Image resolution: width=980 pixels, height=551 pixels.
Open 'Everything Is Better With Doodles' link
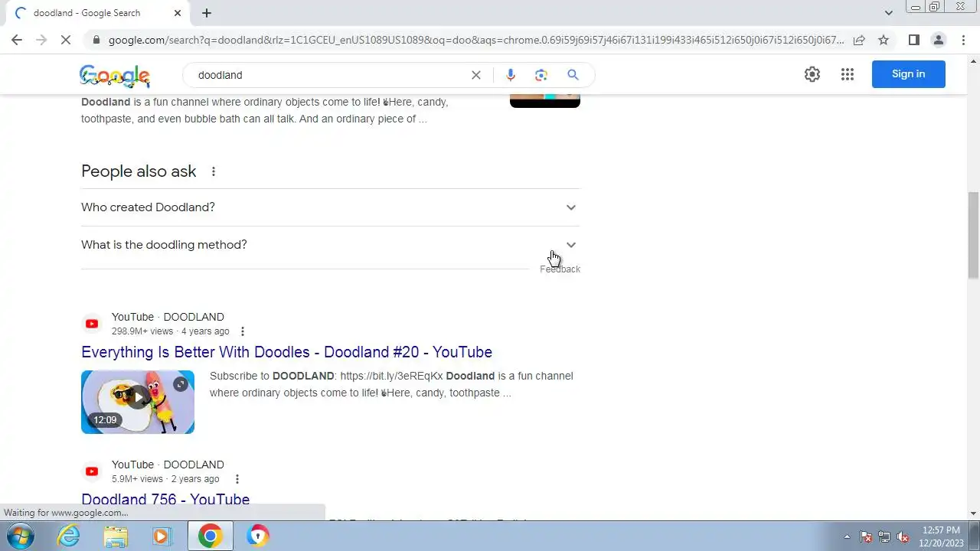coord(286,352)
